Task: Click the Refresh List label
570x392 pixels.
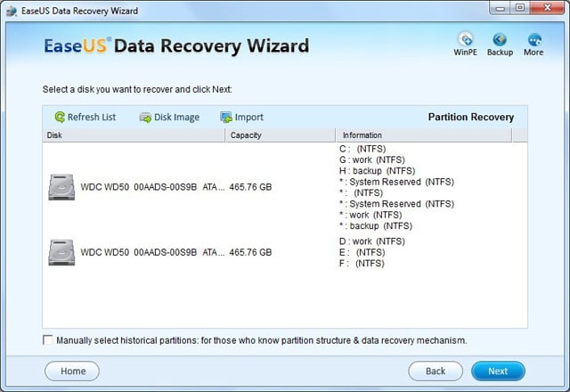Action: point(92,117)
